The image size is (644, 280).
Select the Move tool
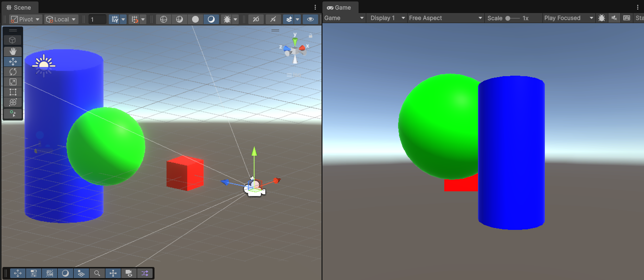click(x=13, y=62)
